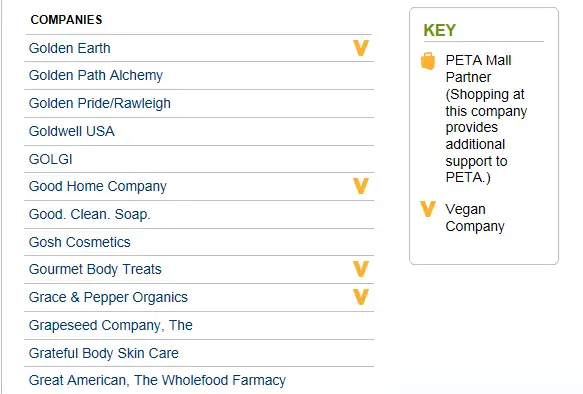
Task: Click the vegan V icon beside Golden Earth
Action: (x=361, y=48)
